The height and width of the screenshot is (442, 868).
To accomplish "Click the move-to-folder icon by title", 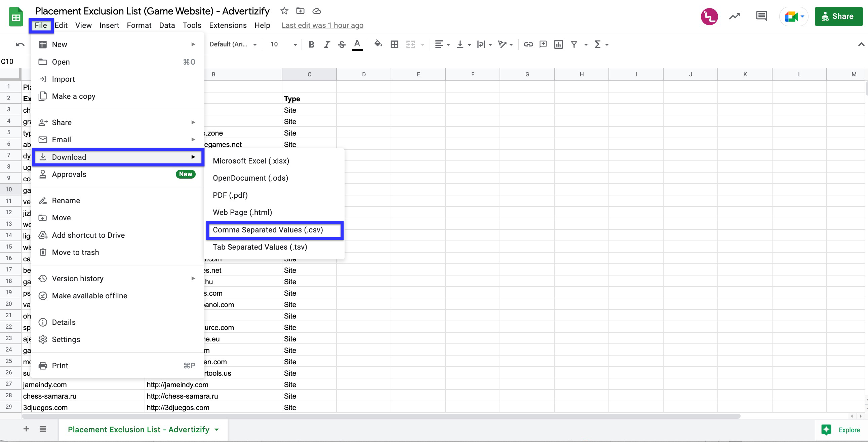I will pyautogui.click(x=300, y=11).
